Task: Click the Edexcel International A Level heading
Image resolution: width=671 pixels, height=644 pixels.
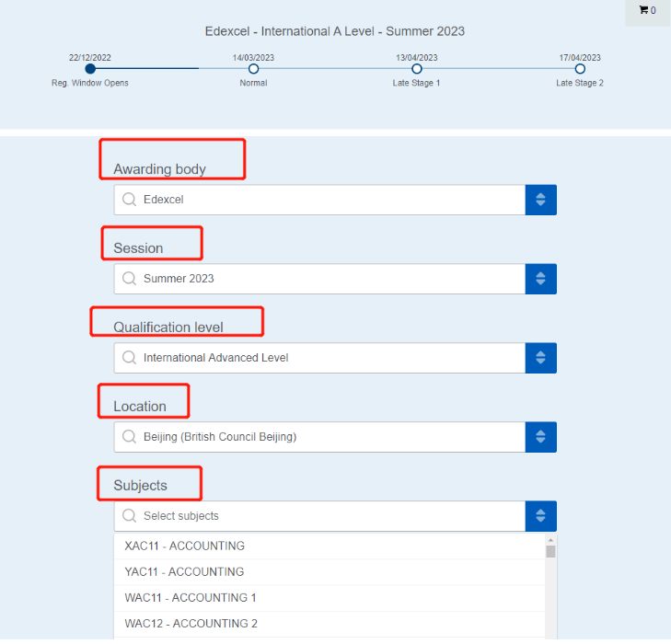Action: tap(335, 31)
